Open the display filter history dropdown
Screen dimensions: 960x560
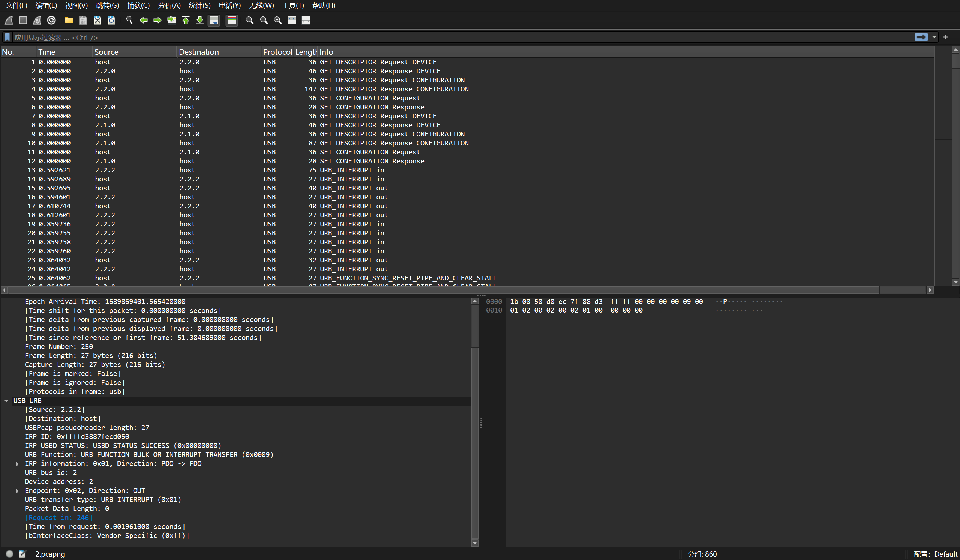(x=934, y=37)
